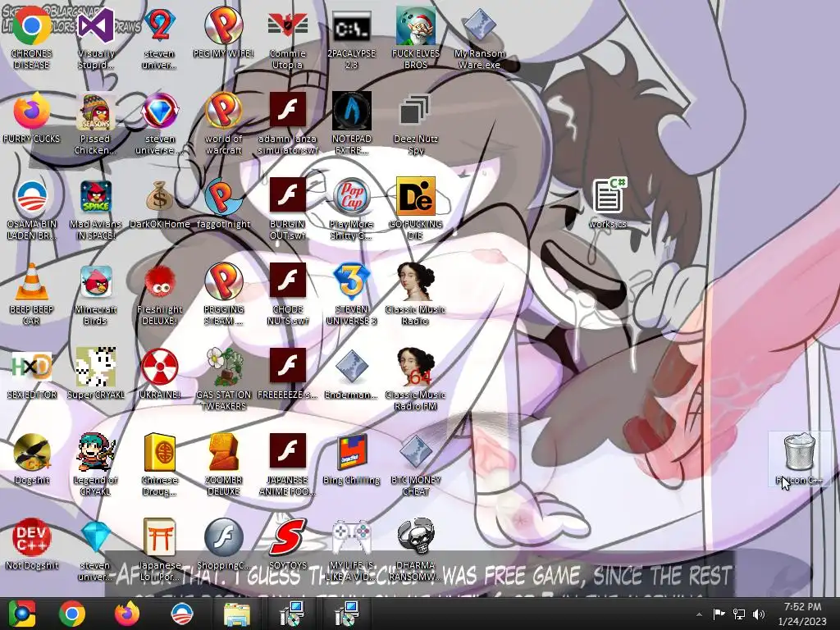Open the DHARMA RANSOMW... skull icon
The width and height of the screenshot is (840, 630).
point(415,550)
